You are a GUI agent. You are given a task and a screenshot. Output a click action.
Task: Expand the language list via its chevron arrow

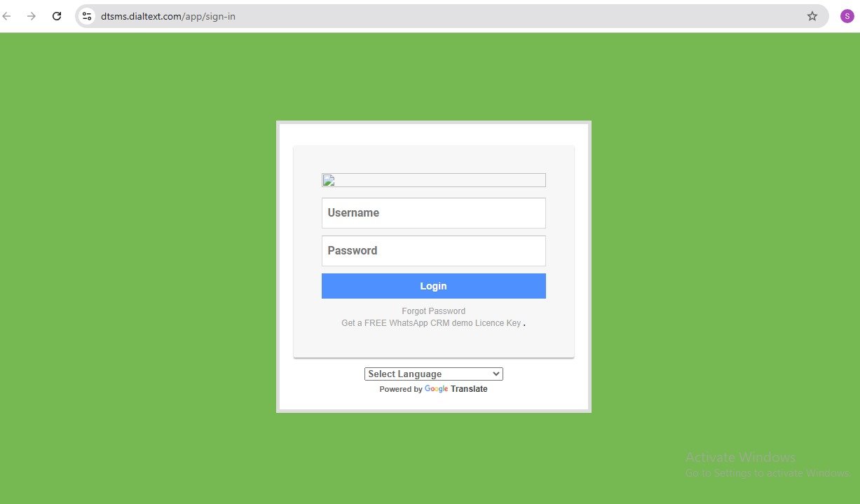point(496,374)
